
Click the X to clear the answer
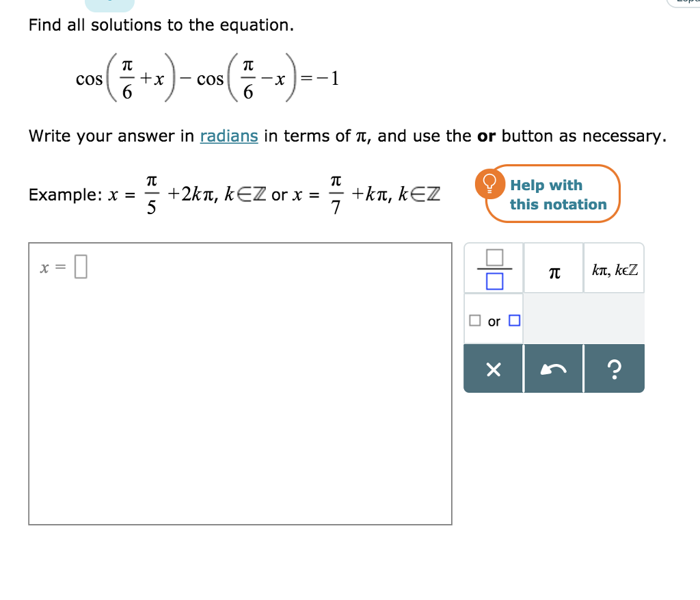coord(493,368)
